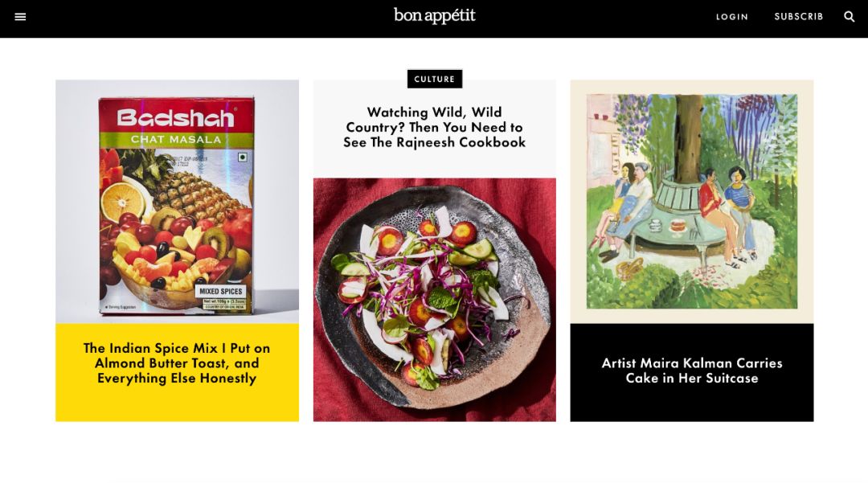The image size is (868, 483).
Task: Go home via bon appétit logo
Action: (x=435, y=15)
